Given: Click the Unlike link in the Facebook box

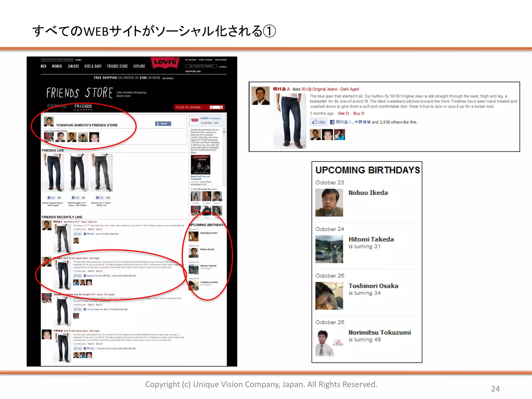Looking at the screenshot, I should coord(216,123).
